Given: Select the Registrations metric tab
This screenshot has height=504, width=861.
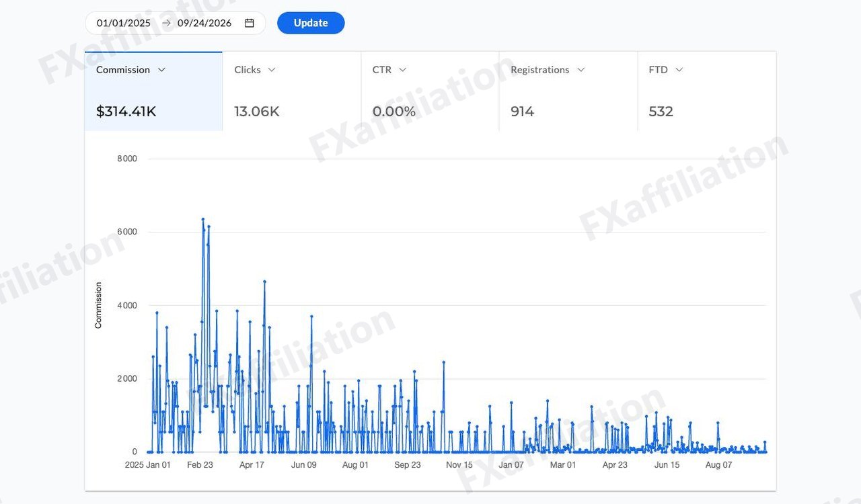Looking at the screenshot, I should pyautogui.click(x=568, y=91).
